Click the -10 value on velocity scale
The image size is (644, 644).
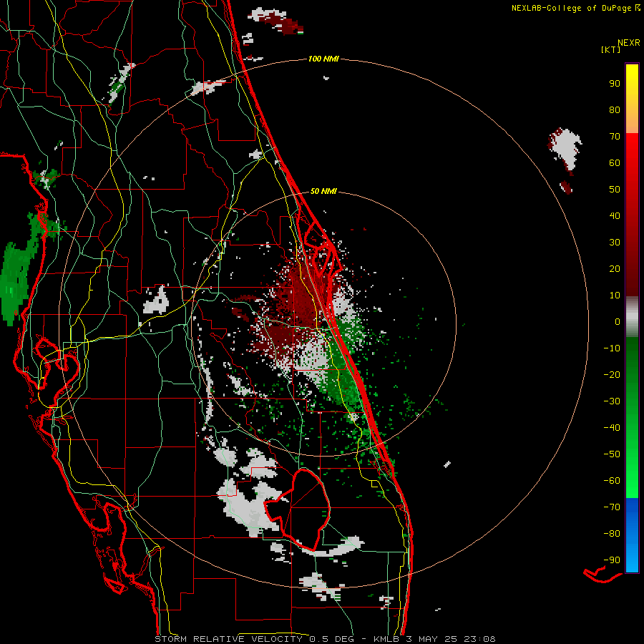[x=612, y=348]
